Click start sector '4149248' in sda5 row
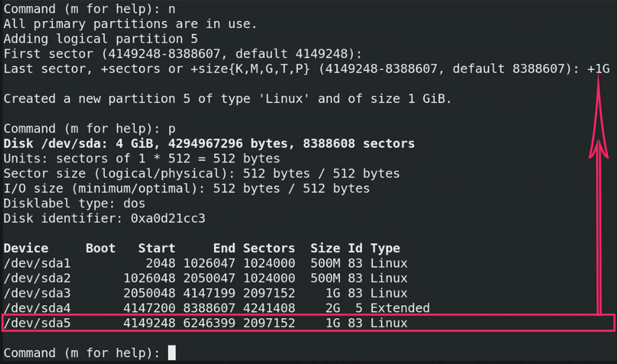 click(x=149, y=323)
